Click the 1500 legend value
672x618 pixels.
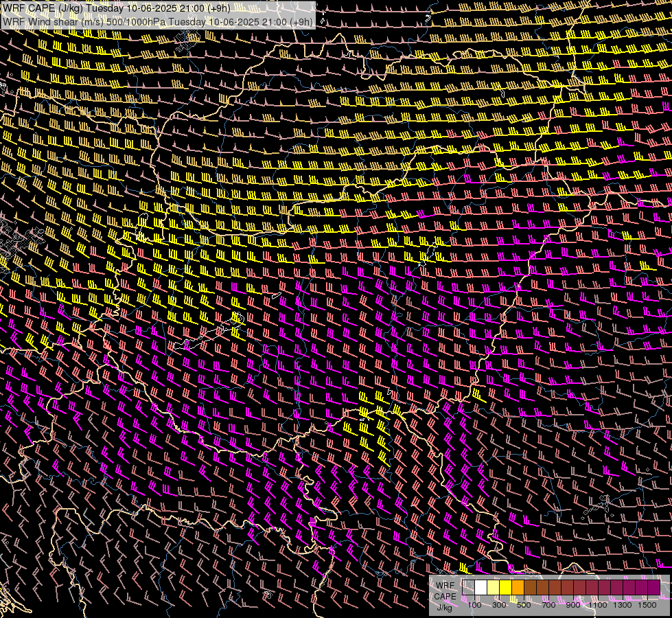647,605
